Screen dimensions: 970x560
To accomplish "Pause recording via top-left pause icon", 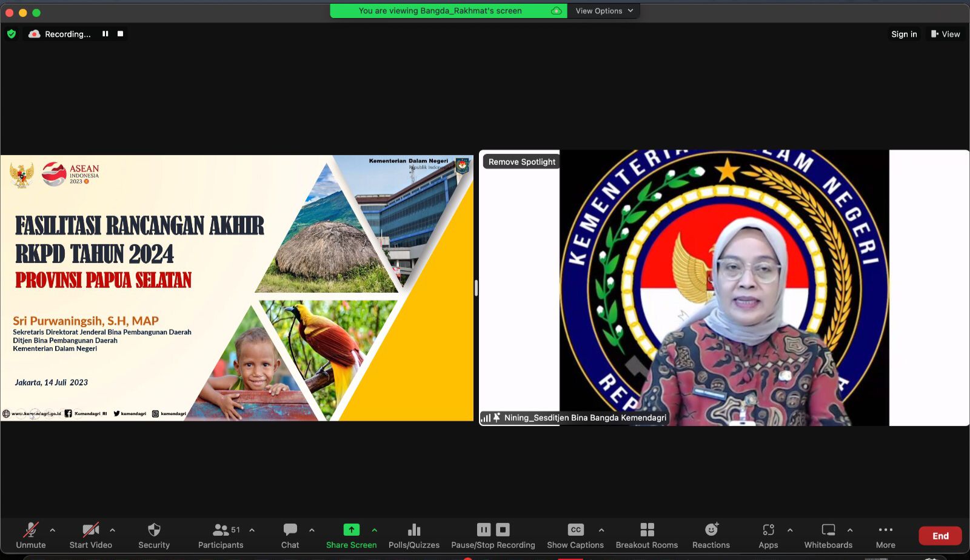I will 105,34.
